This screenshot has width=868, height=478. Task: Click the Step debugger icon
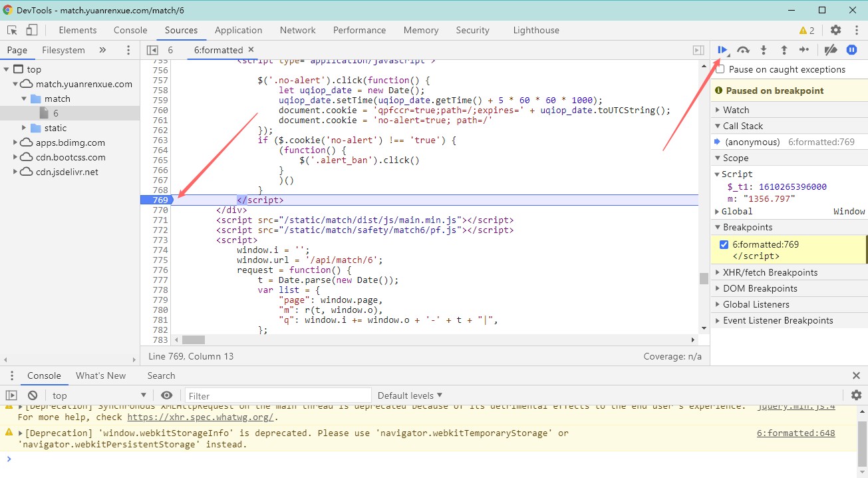804,50
